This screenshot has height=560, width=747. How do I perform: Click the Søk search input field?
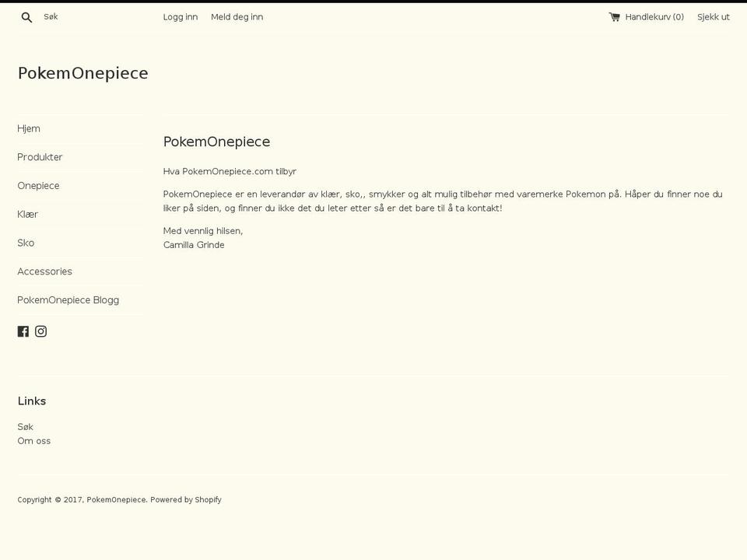[x=70, y=16]
